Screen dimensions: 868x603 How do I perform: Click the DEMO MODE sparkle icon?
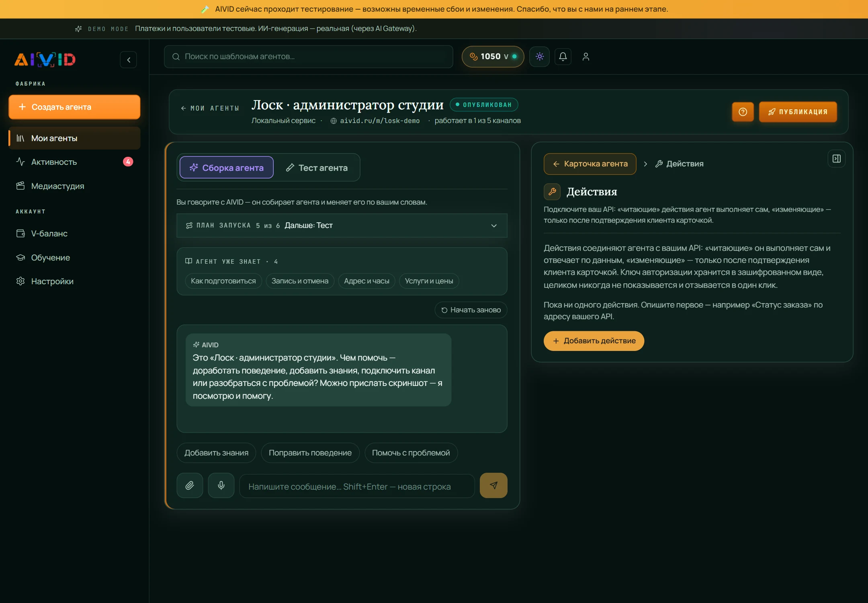[x=78, y=29]
